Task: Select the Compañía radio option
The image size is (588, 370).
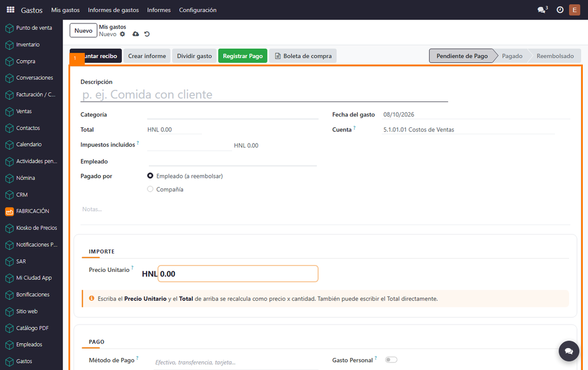Action: (150, 189)
